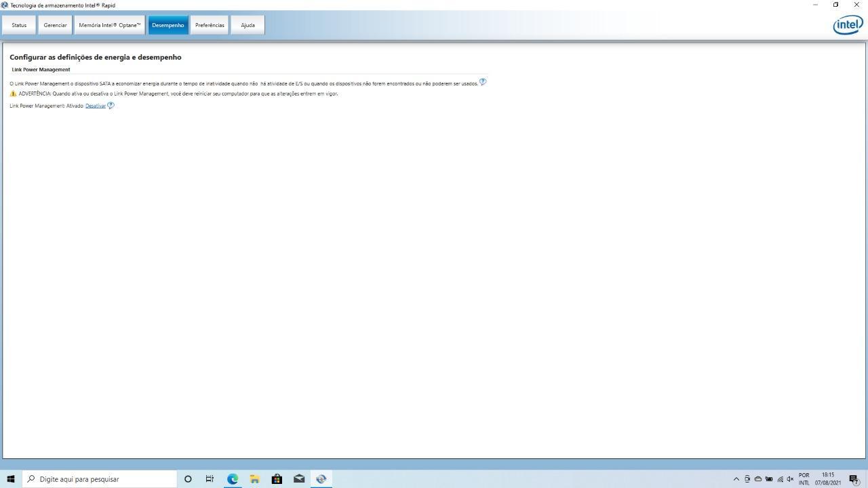Minimize the Intel Rapid Storage window

pos(815,5)
